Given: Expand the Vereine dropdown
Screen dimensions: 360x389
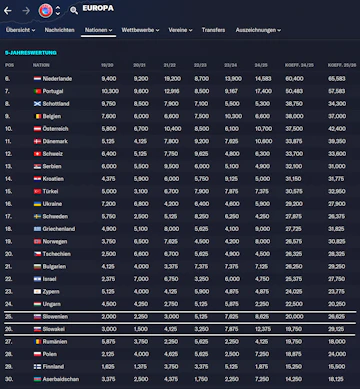Looking at the screenshot, I should tap(180, 30).
